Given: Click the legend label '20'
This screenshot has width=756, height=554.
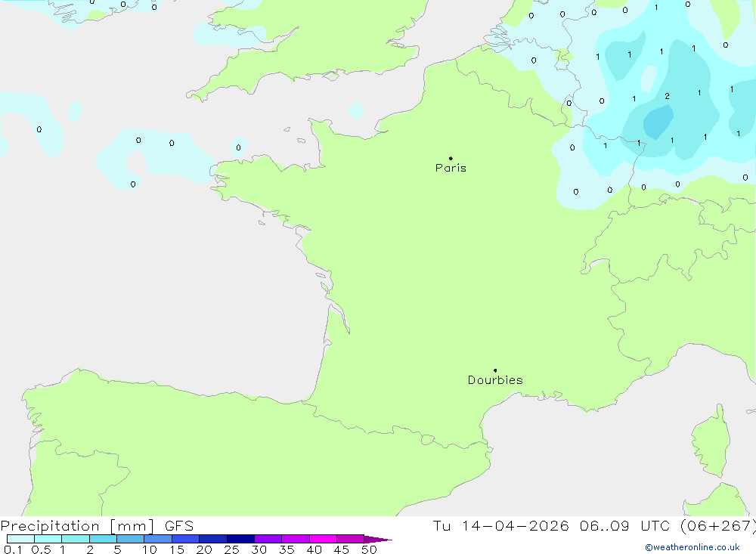Looking at the screenshot, I should (204, 549).
